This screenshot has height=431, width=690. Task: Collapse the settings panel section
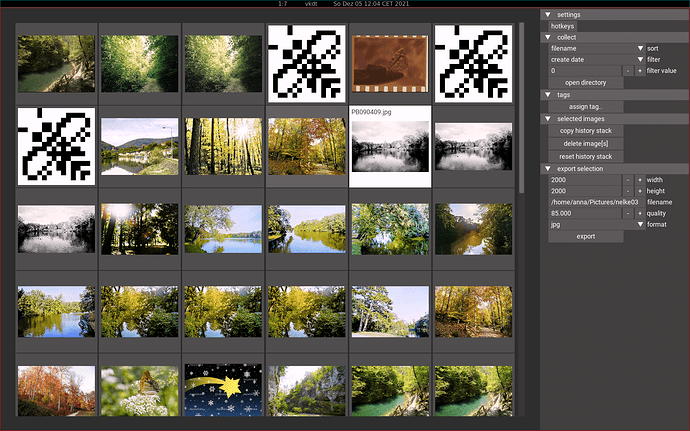(x=549, y=15)
